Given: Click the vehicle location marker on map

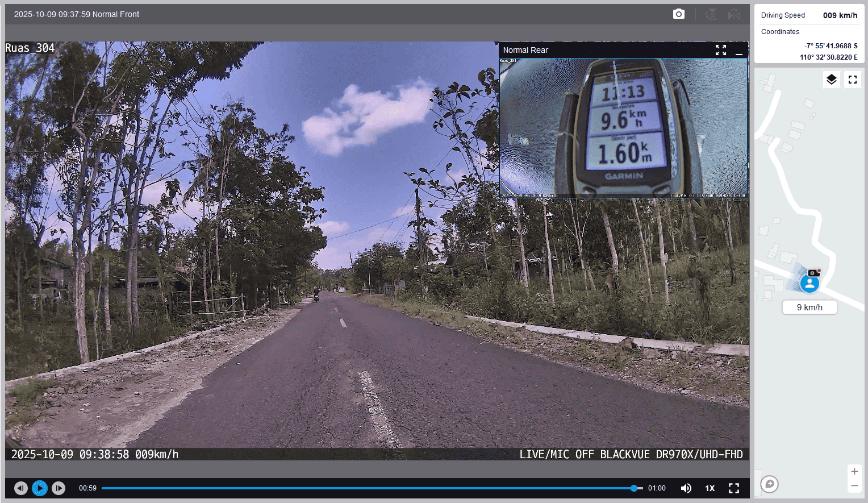Looking at the screenshot, I should click(809, 282).
